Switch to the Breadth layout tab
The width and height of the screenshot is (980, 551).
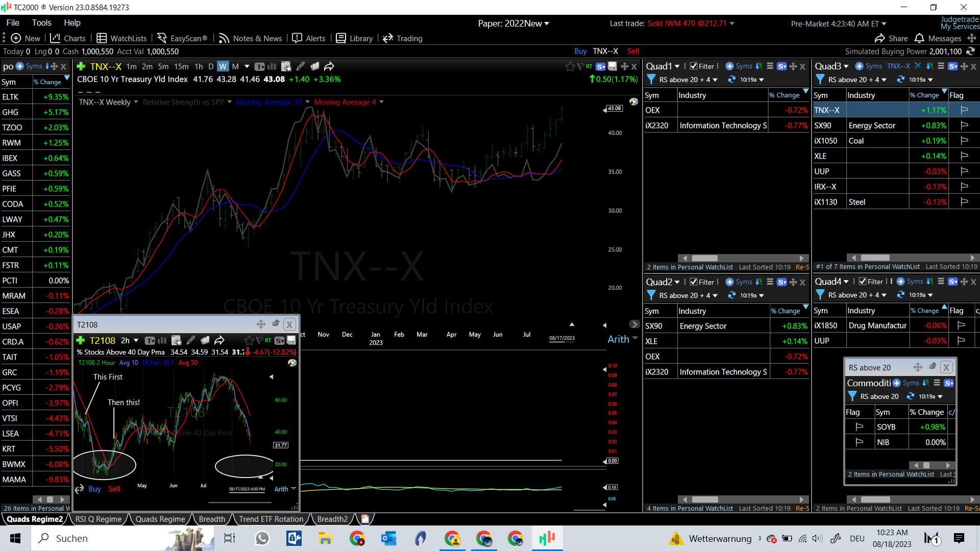point(212,519)
